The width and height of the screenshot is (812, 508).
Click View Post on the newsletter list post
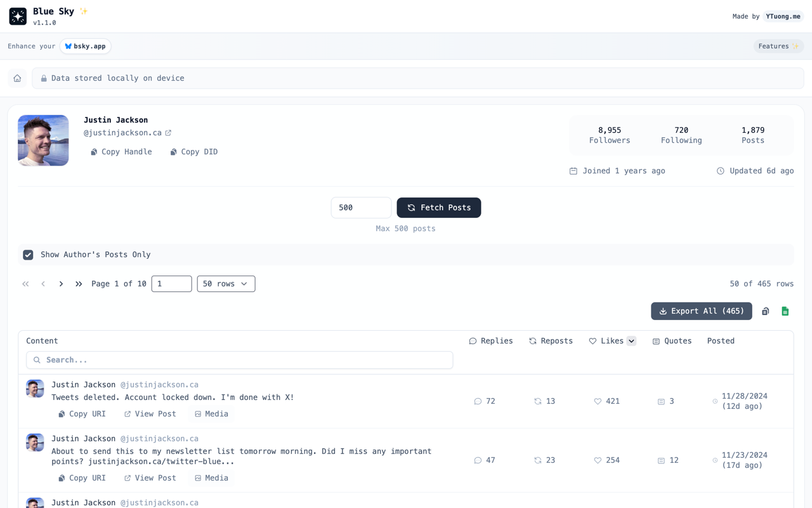[150, 478]
